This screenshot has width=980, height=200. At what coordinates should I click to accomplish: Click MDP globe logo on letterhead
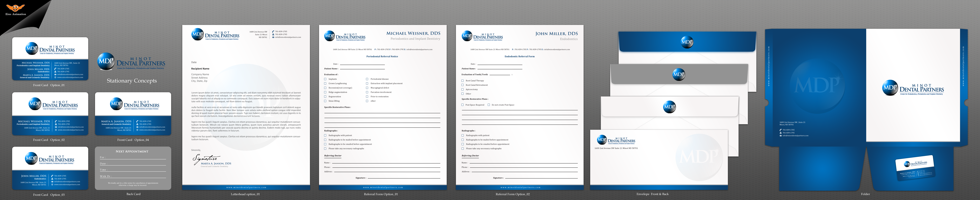tap(197, 34)
